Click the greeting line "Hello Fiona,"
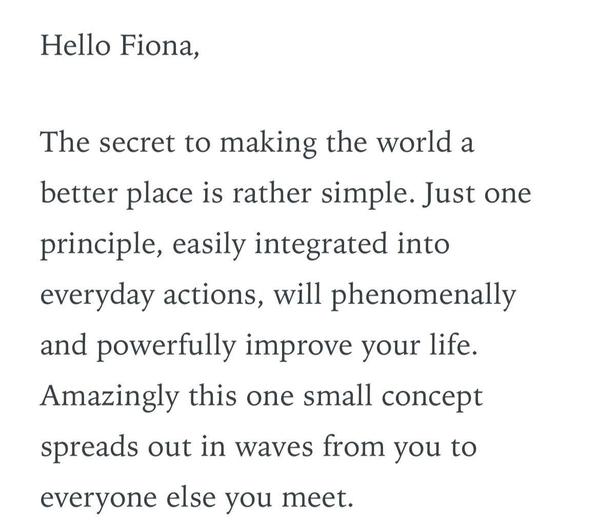 point(120,46)
